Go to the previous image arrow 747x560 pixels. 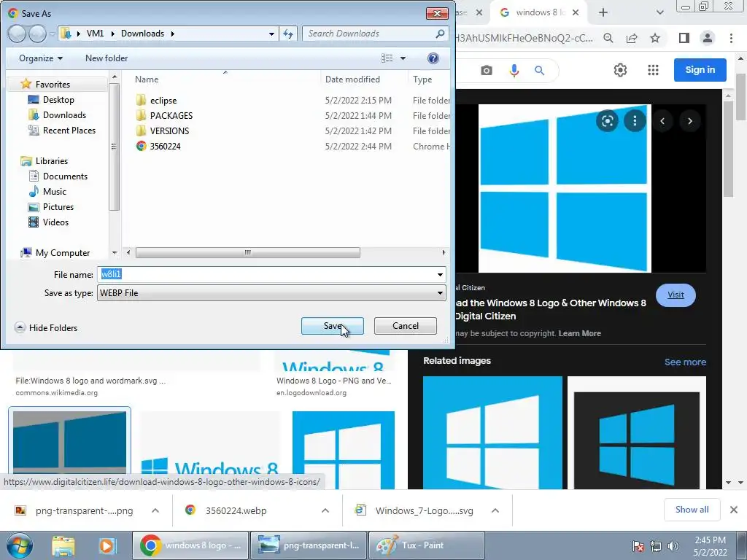point(662,121)
